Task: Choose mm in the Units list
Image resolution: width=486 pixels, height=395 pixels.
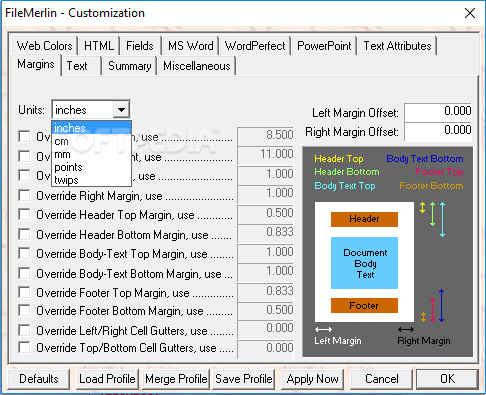Action: pos(92,154)
